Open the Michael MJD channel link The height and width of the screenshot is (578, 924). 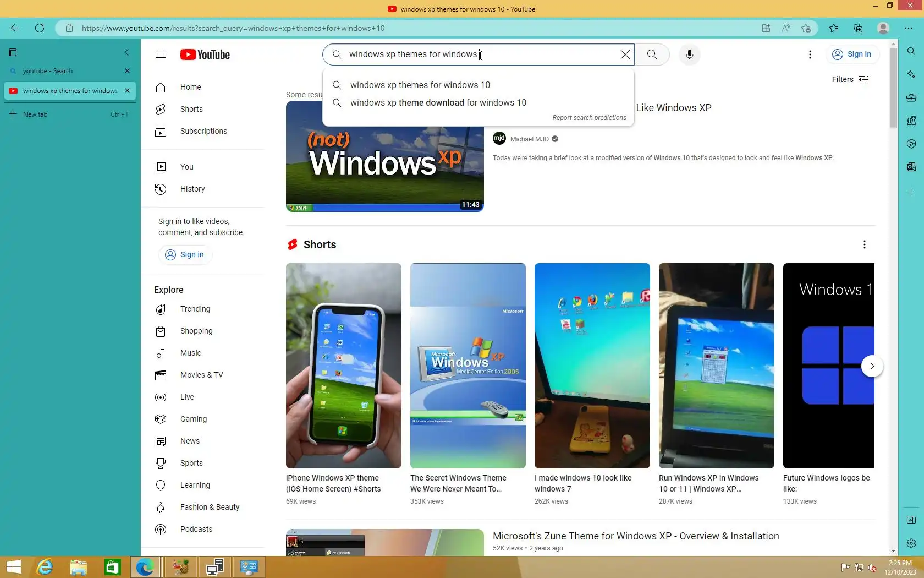tap(529, 139)
